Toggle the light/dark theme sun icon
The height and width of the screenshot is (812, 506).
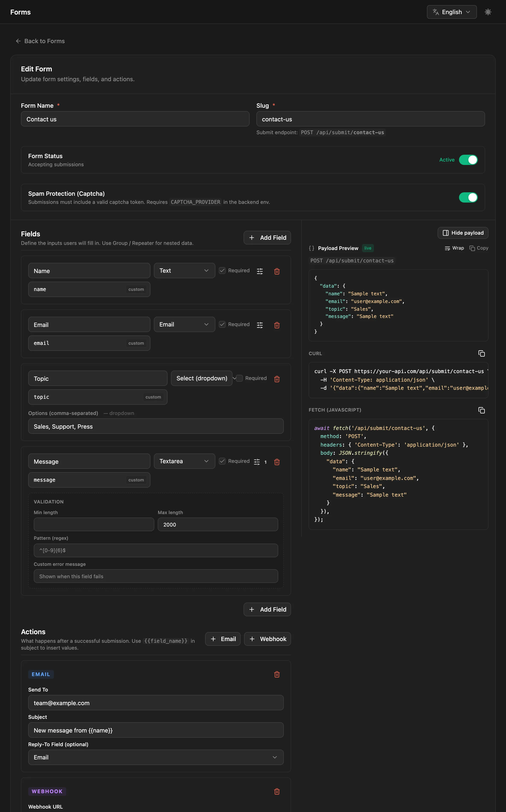488,12
